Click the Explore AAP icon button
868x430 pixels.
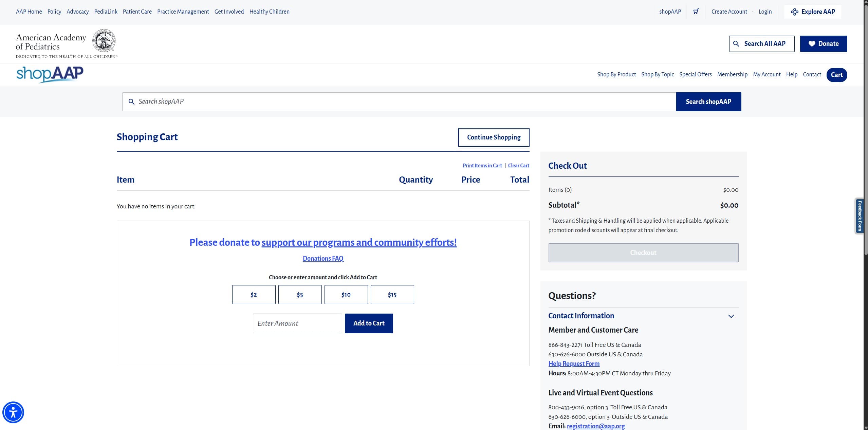point(813,12)
